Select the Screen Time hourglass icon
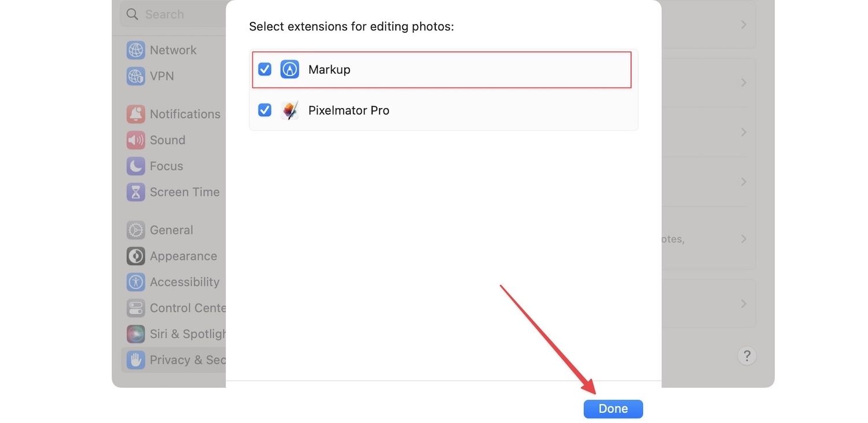This screenshot has width=868, height=423. pyautogui.click(x=135, y=192)
